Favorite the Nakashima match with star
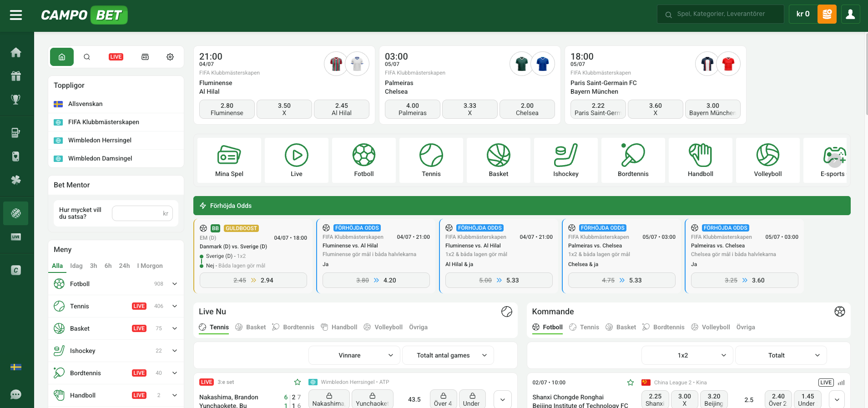Image resolution: width=868 pixels, height=408 pixels. [298, 382]
